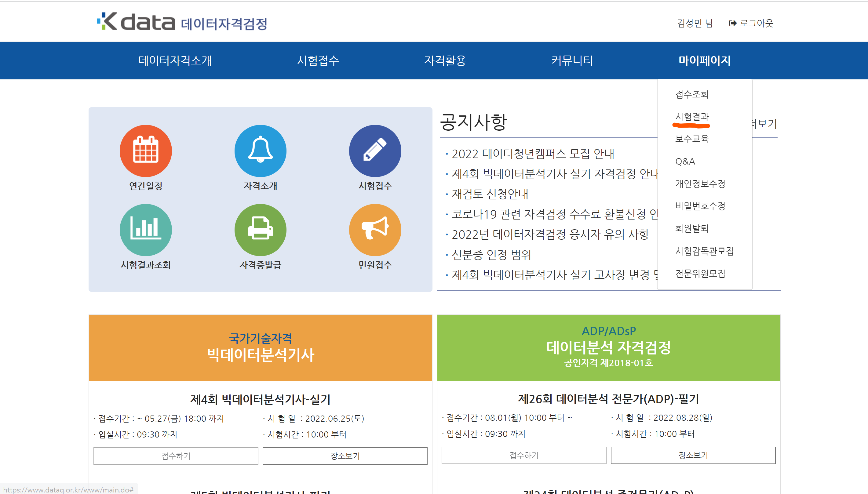Click the 시험접수 pencil icon
The image size is (868, 494).
point(375,151)
